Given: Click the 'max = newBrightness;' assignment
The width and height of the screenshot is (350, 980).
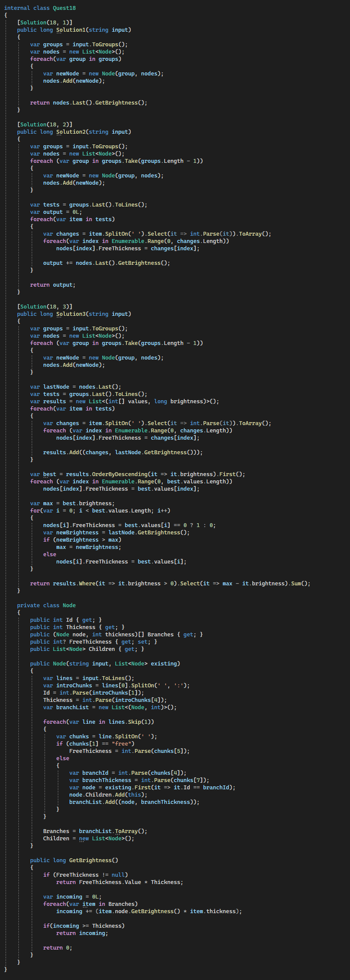Looking at the screenshot, I should [x=89, y=547].
